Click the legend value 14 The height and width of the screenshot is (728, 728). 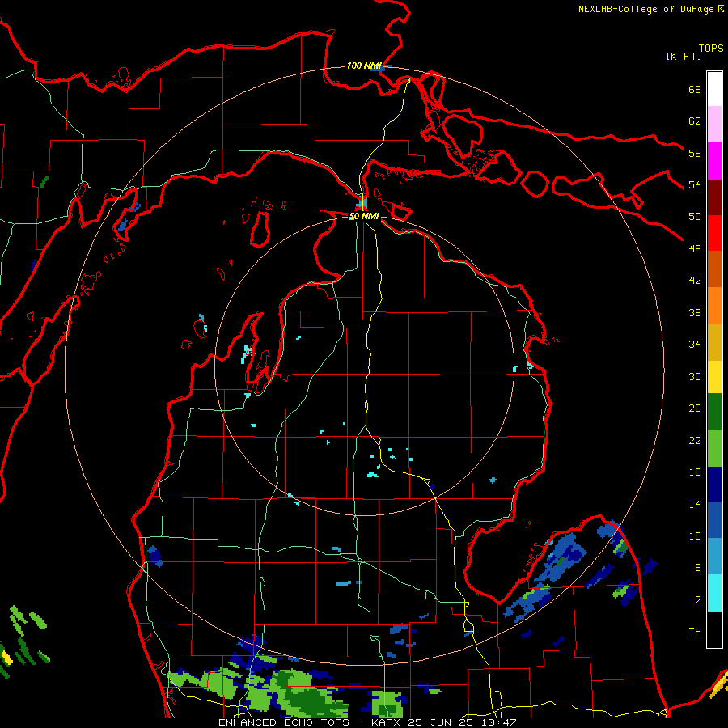coord(695,504)
